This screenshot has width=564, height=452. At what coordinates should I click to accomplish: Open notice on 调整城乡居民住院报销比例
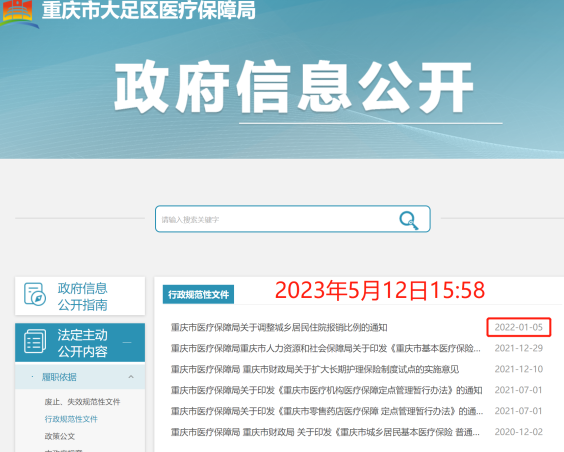pyautogui.click(x=279, y=328)
